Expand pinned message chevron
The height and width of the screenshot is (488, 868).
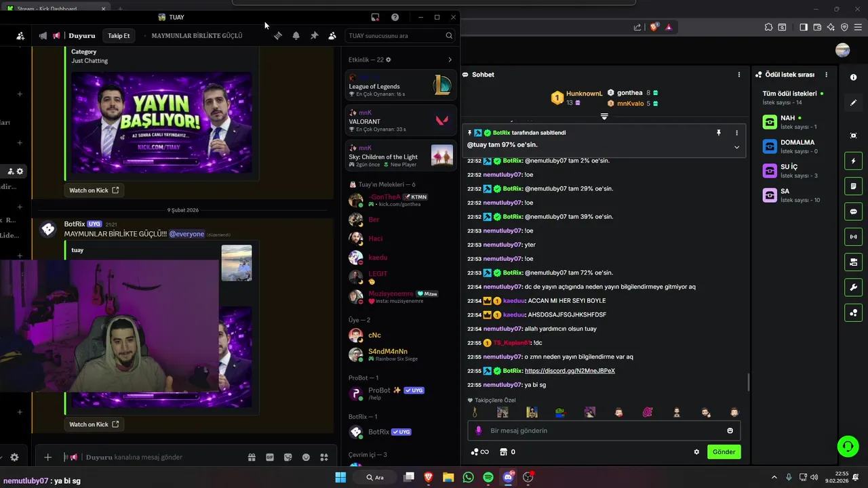(737, 147)
